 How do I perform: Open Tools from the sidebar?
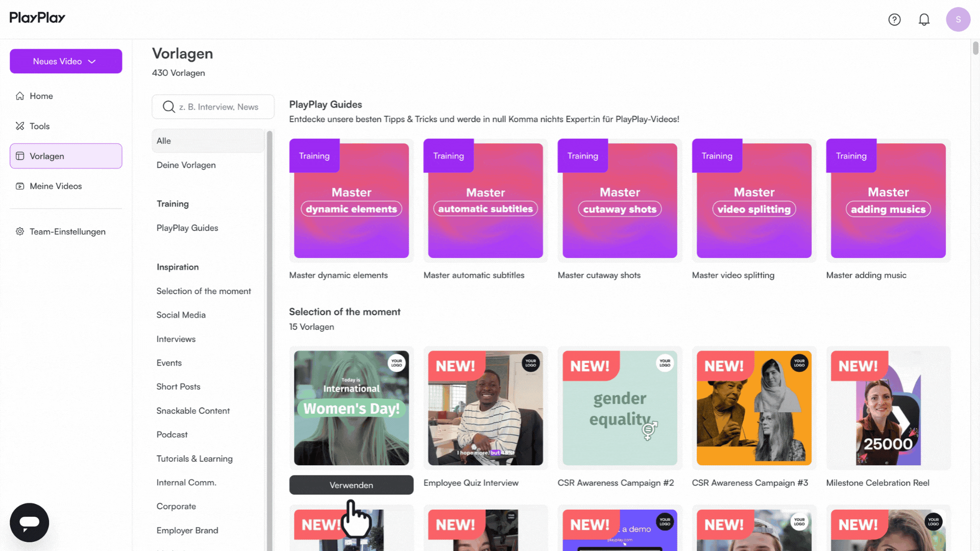coord(39,126)
